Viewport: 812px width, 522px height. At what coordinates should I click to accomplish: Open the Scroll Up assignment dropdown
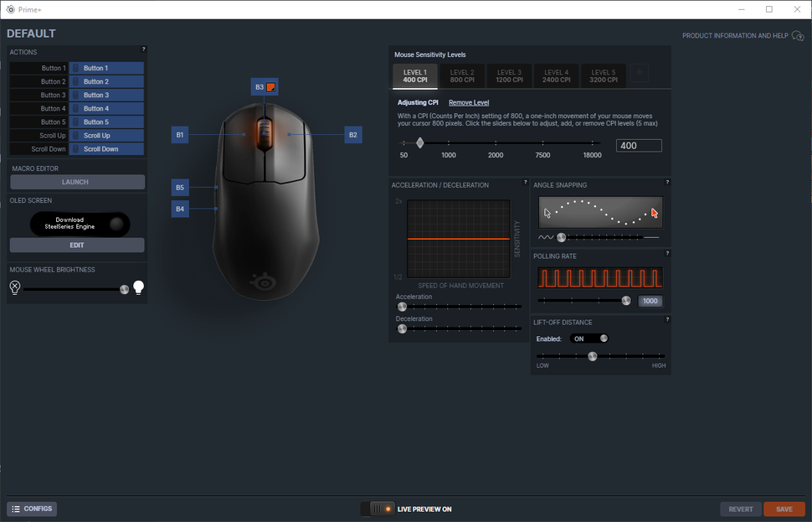[107, 135]
